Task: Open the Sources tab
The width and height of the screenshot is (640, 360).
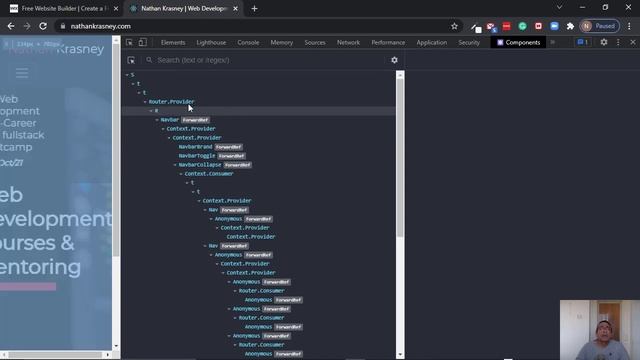Action: pos(315,42)
